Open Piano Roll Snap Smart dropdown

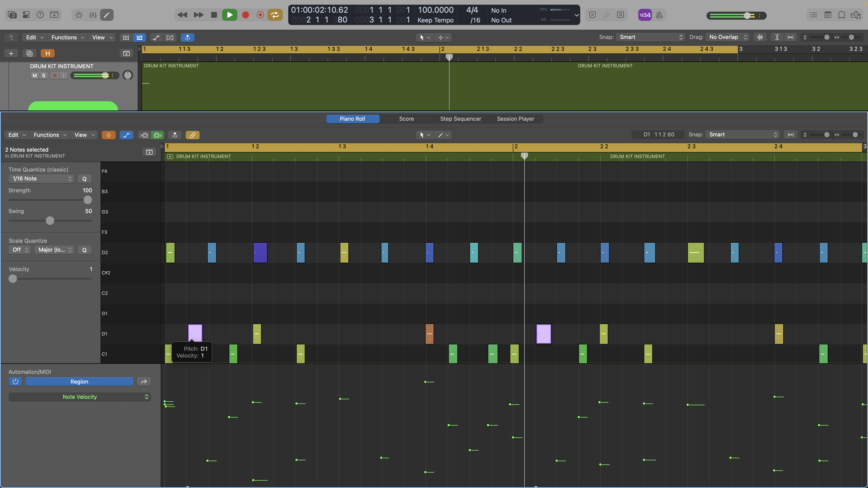click(743, 134)
